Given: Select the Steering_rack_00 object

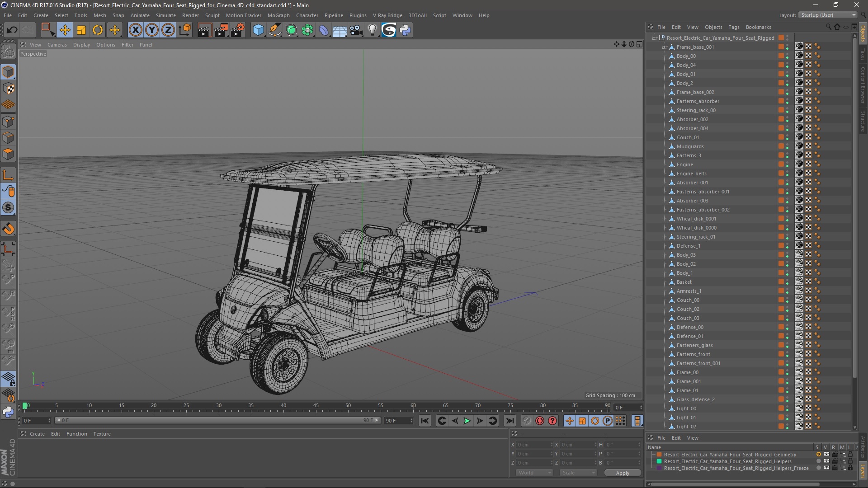Looking at the screenshot, I should click(x=696, y=110).
